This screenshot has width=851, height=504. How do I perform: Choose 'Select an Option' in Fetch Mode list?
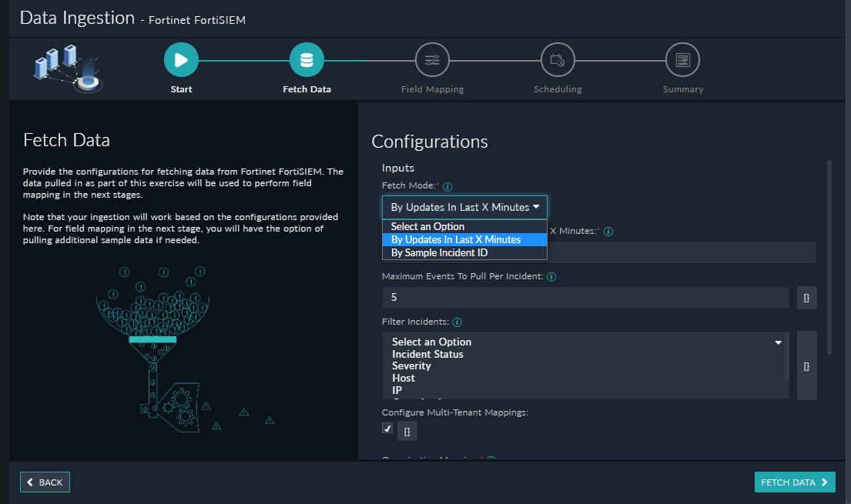[464, 226]
